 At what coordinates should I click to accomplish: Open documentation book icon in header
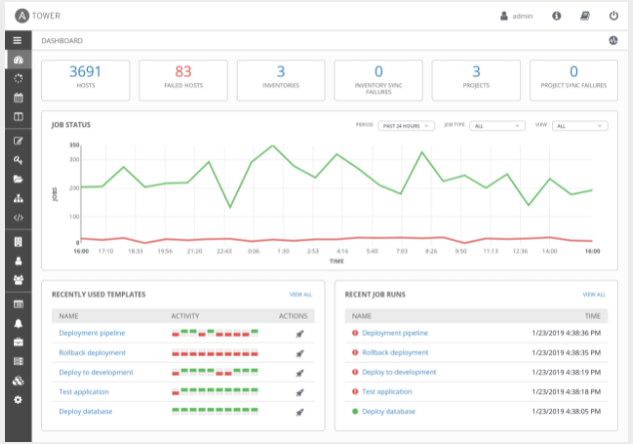point(585,16)
